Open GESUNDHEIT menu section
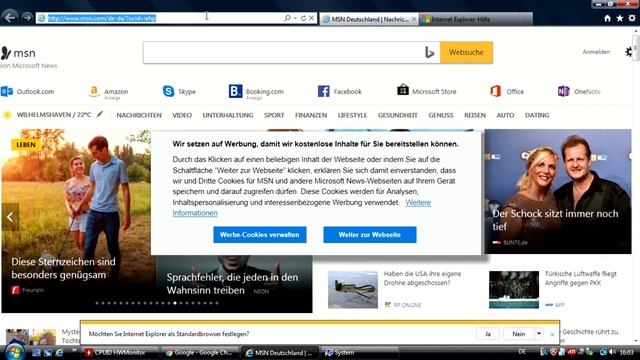 pos(398,115)
